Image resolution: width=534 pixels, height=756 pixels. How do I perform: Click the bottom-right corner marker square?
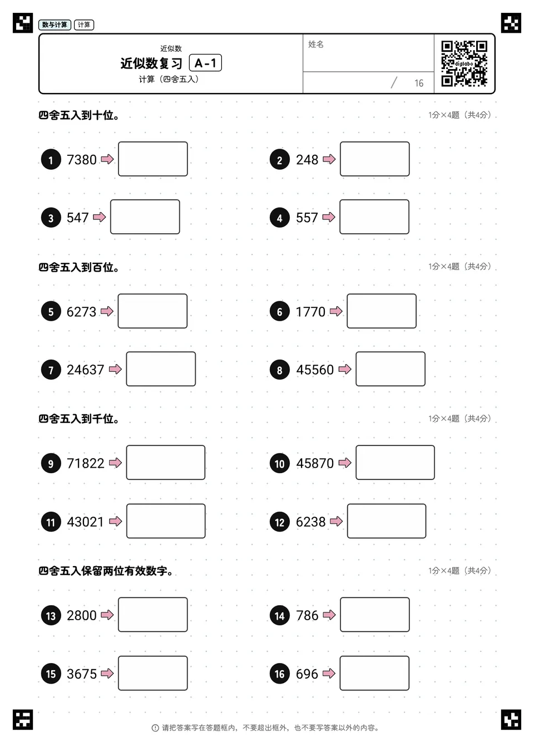511,719
